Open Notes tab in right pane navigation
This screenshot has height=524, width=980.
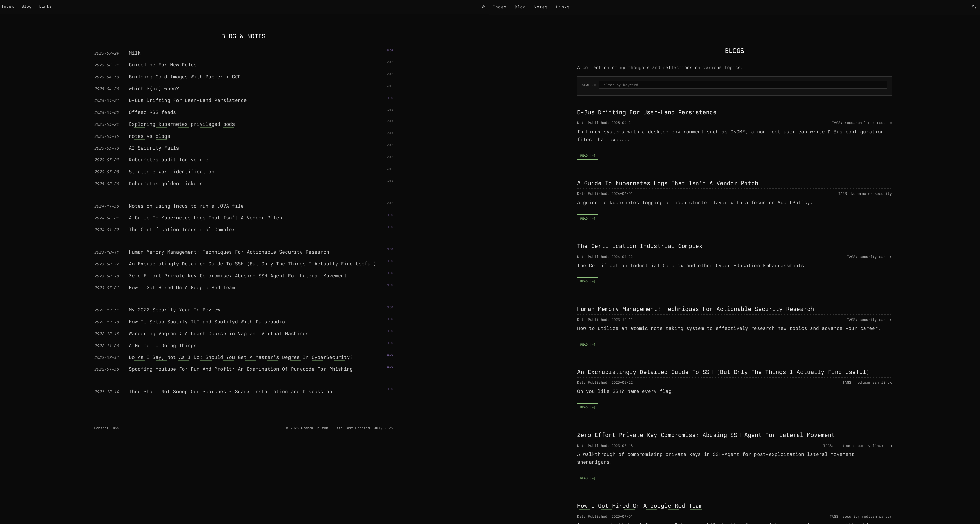540,7
